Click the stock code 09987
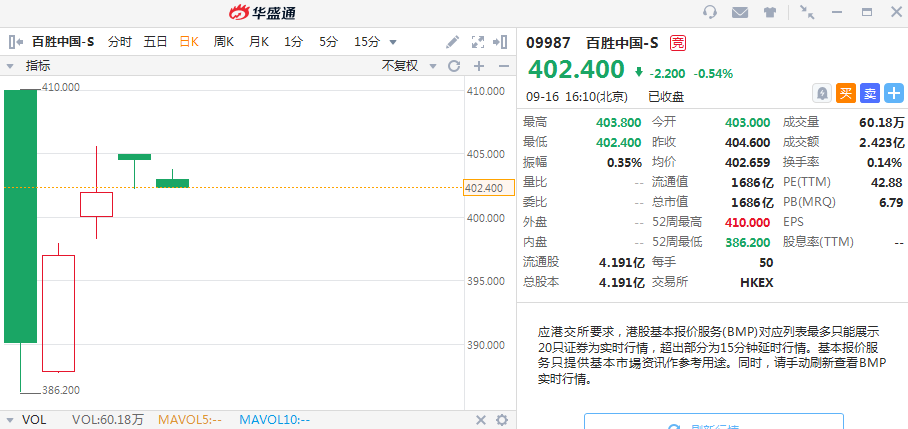The height and width of the screenshot is (429, 908). pyautogui.click(x=548, y=42)
